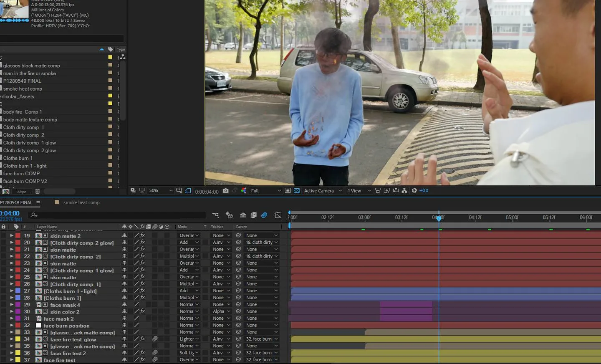Open blending mode dropdown for layer 36
This screenshot has width=601, height=364.
[189, 353]
